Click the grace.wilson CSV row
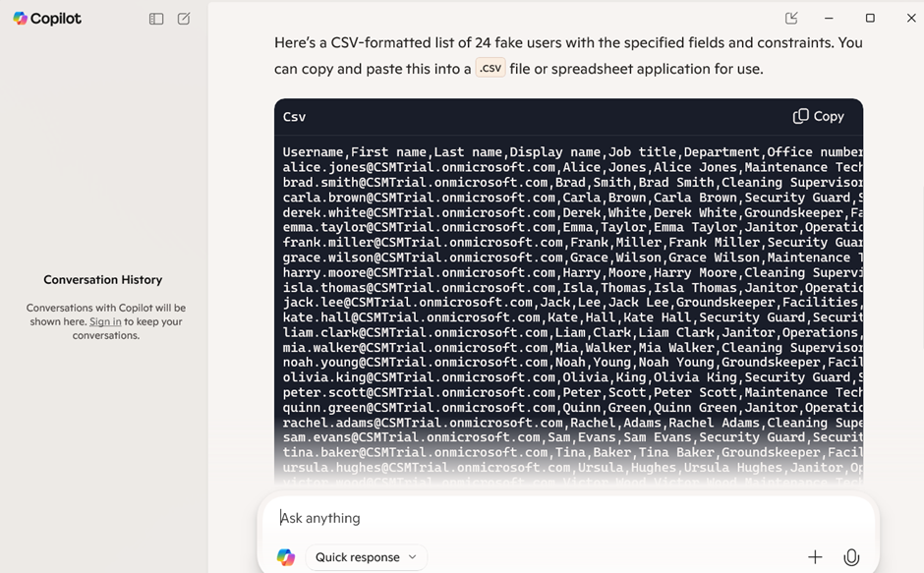The image size is (924, 573). pyautogui.click(x=572, y=258)
